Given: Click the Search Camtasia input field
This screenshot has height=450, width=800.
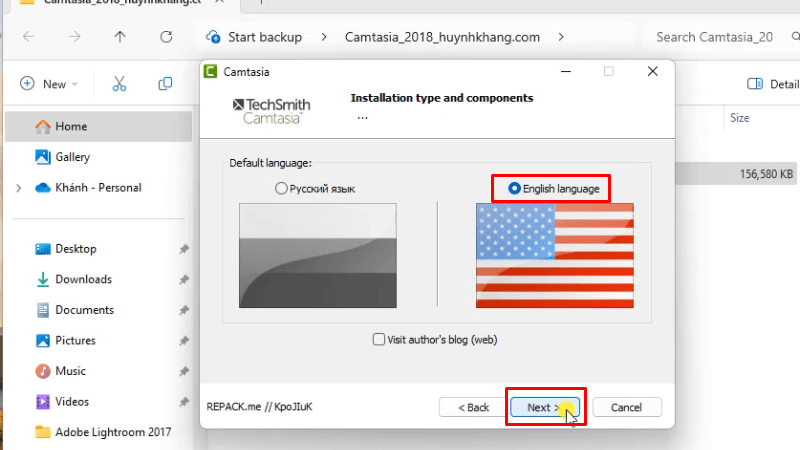Looking at the screenshot, I should point(714,37).
